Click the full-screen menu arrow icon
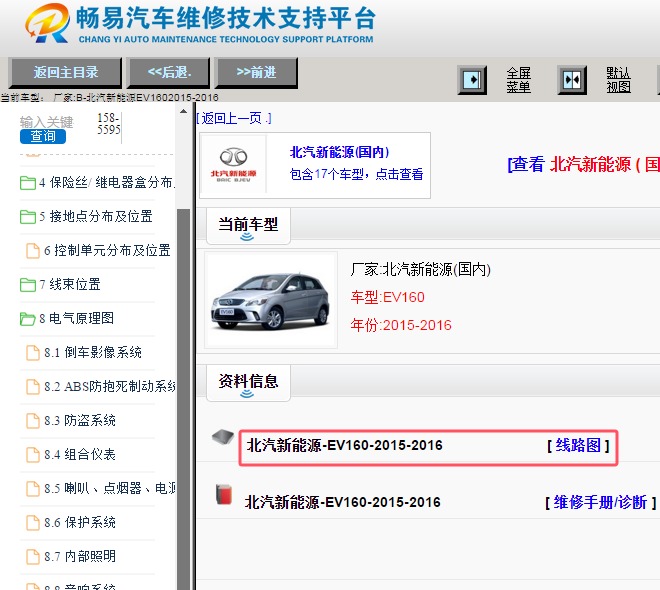Viewport: 660px width, 590px height. click(472, 80)
